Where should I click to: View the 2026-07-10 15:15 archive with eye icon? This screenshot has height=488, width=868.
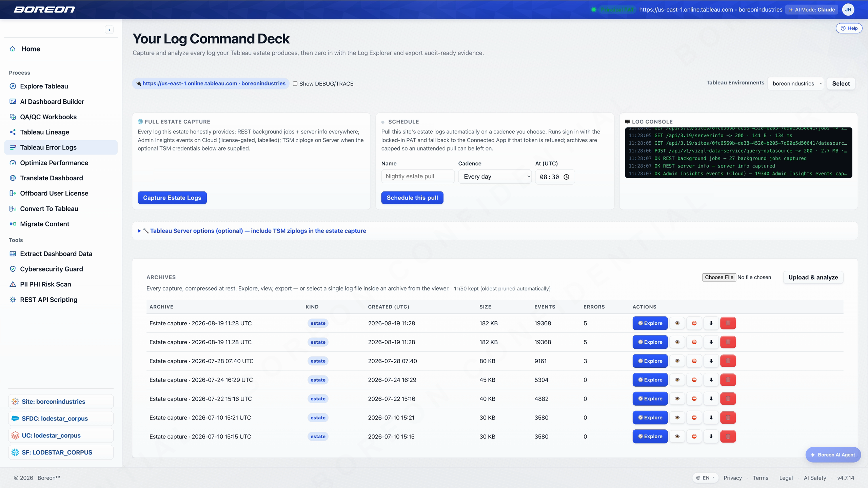point(677,436)
